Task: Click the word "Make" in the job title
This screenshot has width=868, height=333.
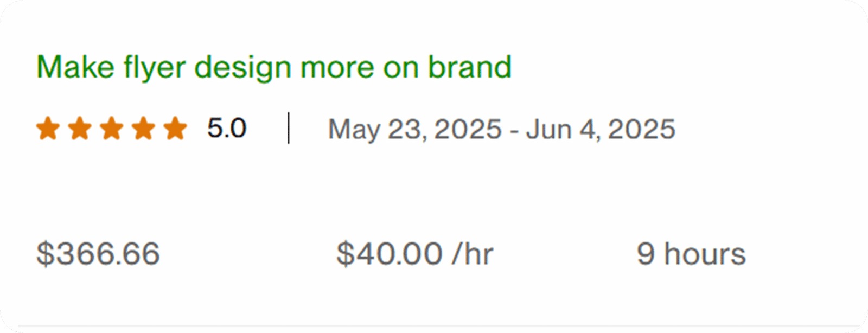Action: pyautogui.click(x=75, y=67)
